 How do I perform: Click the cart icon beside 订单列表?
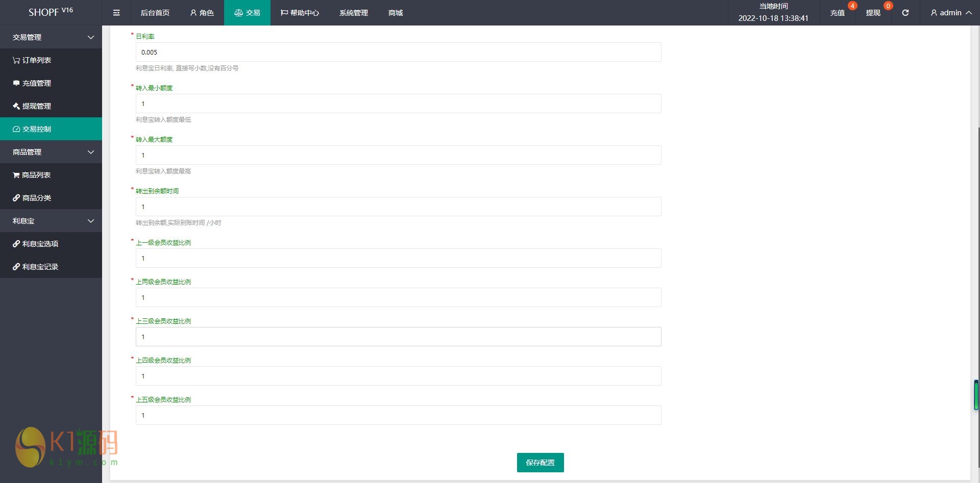pos(16,60)
